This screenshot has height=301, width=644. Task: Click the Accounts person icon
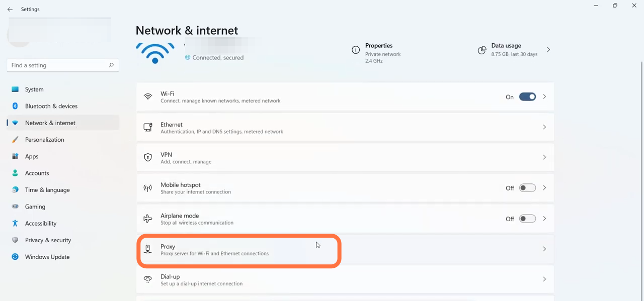[x=15, y=173]
